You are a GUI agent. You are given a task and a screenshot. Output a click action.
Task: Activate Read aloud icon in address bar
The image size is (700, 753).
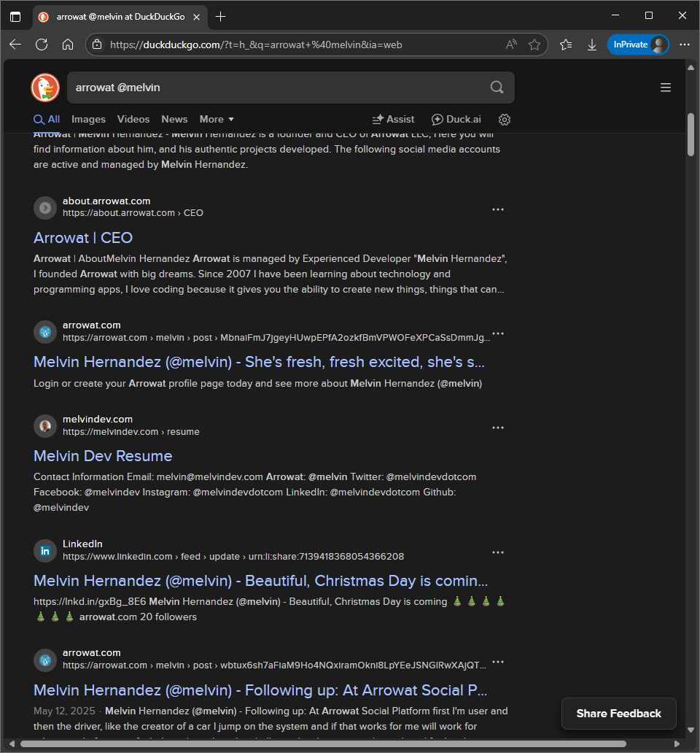tap(511, 45)
